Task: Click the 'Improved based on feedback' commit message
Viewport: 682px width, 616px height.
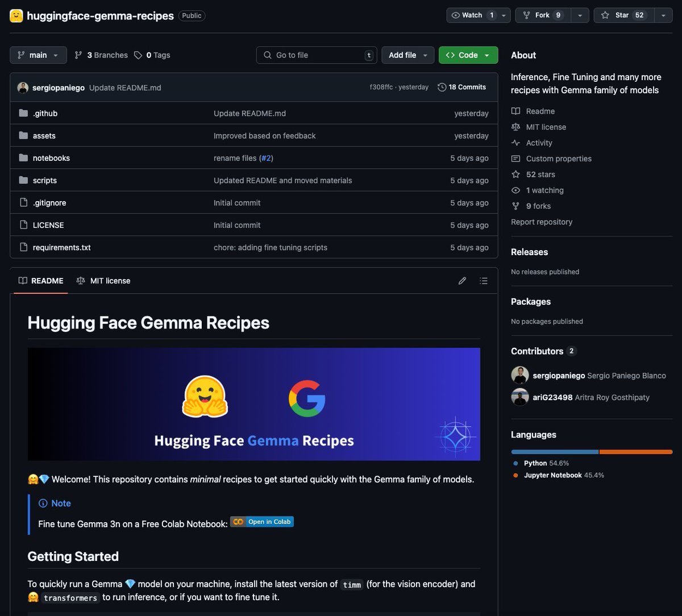Action: [265, 136]
